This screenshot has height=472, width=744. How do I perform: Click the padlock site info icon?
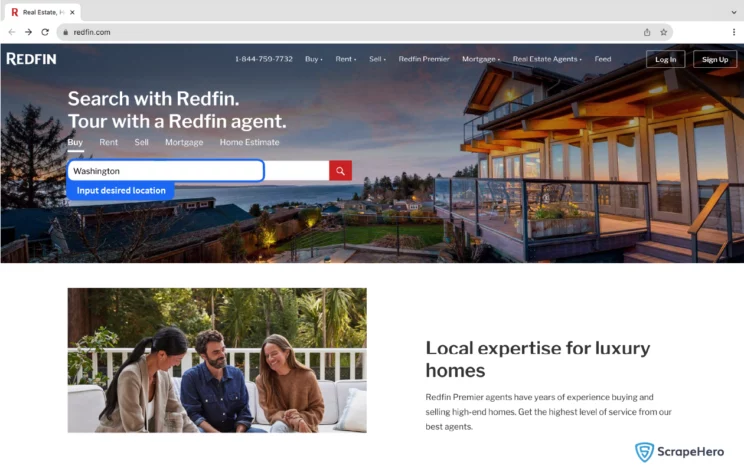click(65, 32)
